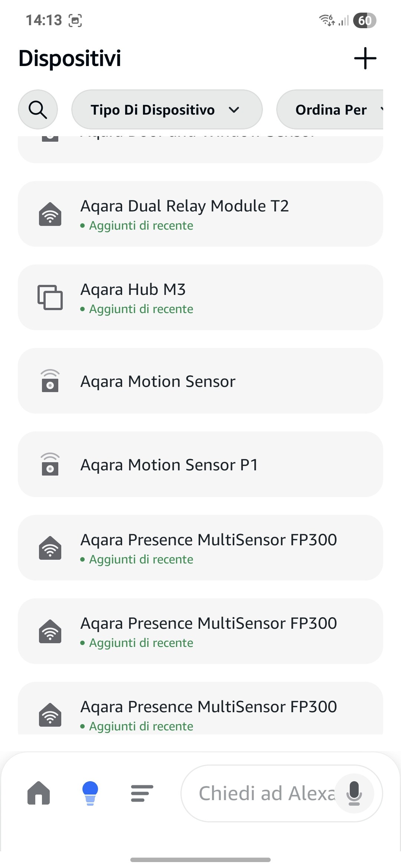401x868 pixels.
Task: Tap the Alexa microphone icon
Action: pyautogui.click(x=354, y=793)
